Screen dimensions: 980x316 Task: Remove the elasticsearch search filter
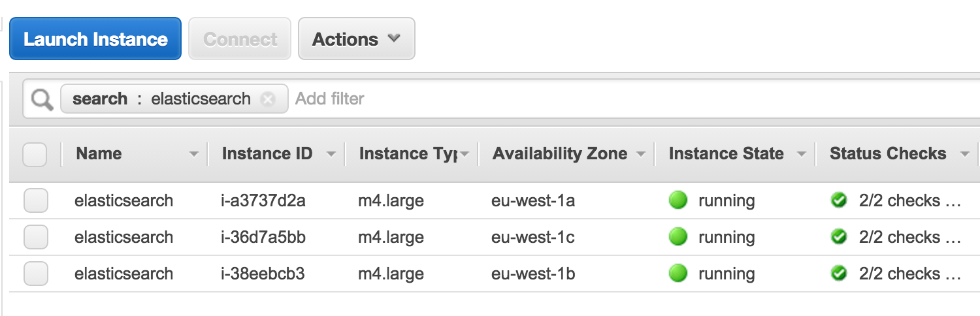pyautogui.click(x=267, y=99)
